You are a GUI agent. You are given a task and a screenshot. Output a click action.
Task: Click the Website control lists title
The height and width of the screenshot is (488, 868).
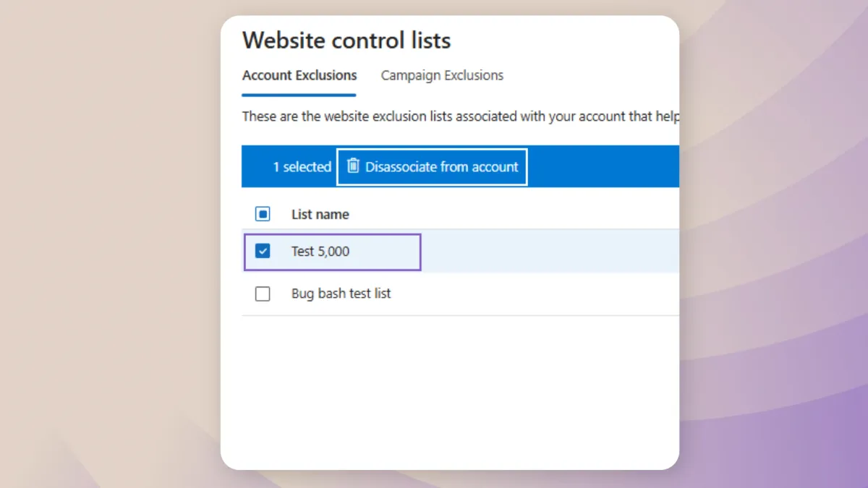tap(346, 40)
